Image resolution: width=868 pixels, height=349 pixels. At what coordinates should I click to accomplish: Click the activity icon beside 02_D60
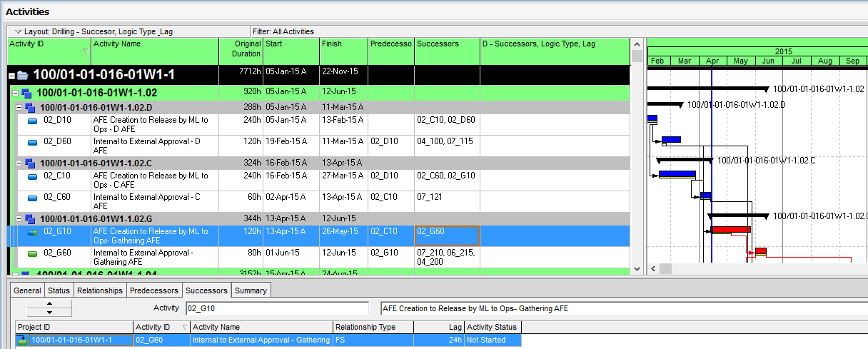coord(32,142)
